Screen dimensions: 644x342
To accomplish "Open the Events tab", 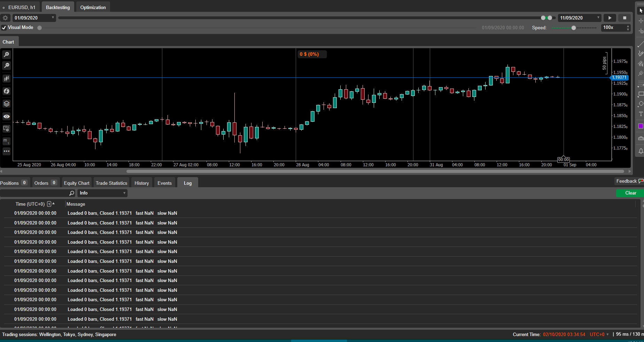I will (164, 183).
